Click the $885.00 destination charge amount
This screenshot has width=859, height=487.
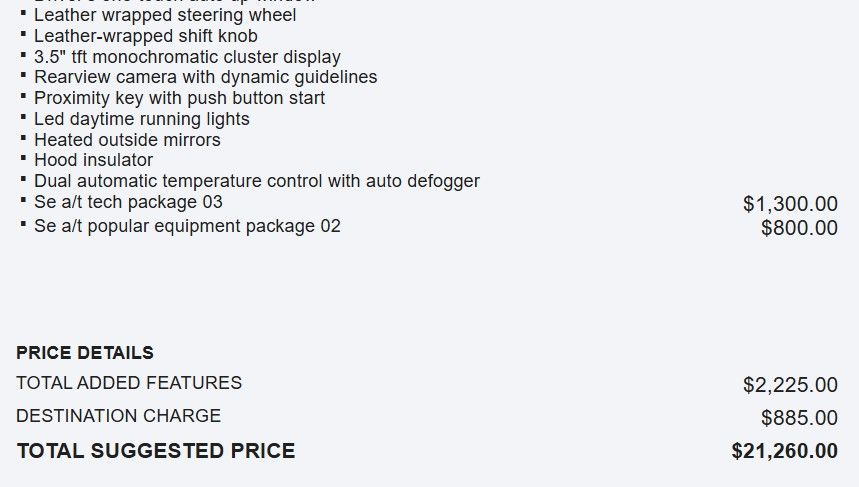pos(799,418)
